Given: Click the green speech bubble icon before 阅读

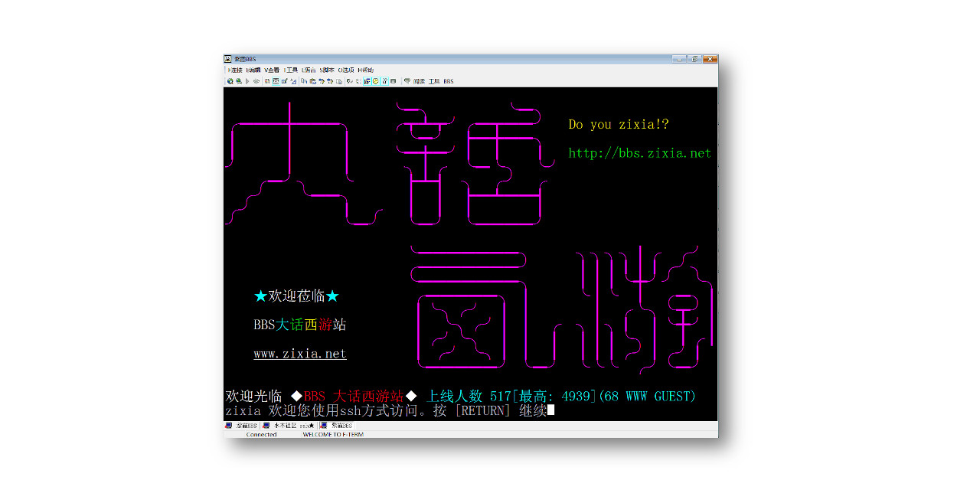Looking at the screenshot, I should point(407,81).
